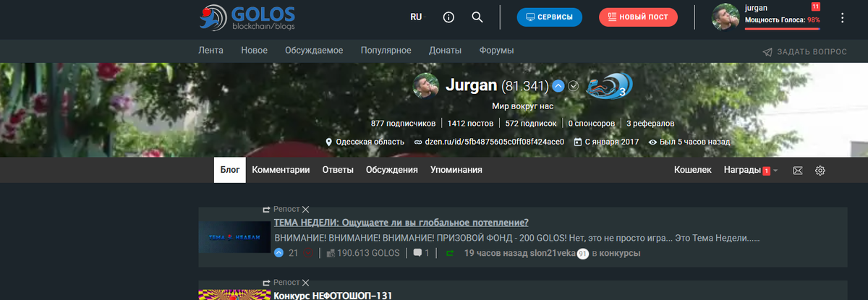868x300 pixels.
Task: Click the Jurgan profile avatar on banner
Action: 425,86
